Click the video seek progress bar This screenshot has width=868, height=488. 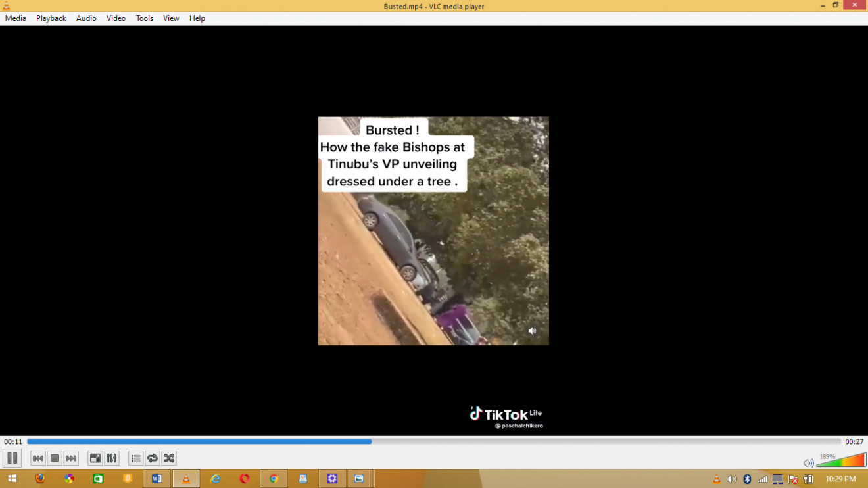pos(434,442)
